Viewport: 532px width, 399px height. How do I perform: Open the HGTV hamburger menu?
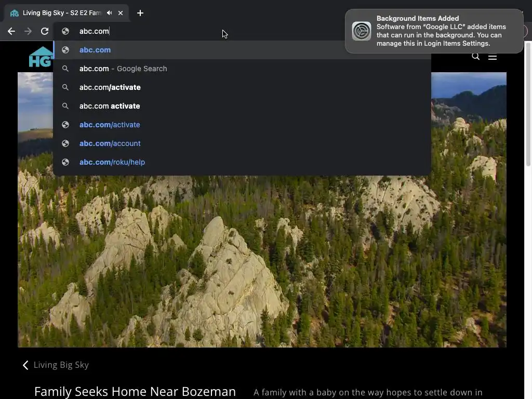(x=493, y=57)
